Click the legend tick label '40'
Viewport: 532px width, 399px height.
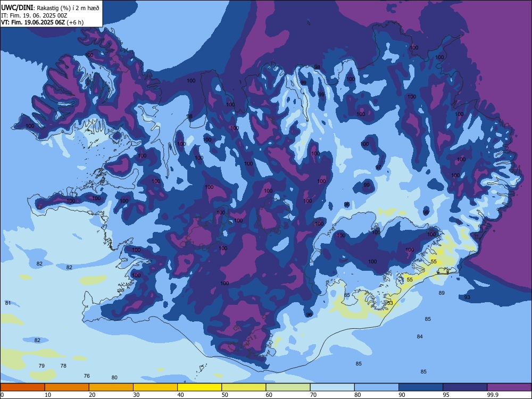tap(180, 395)
